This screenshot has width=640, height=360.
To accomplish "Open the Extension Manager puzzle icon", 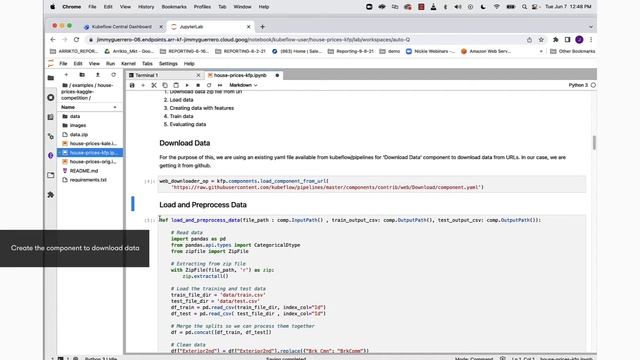I will pyautogui.click(x=51, y=195).
